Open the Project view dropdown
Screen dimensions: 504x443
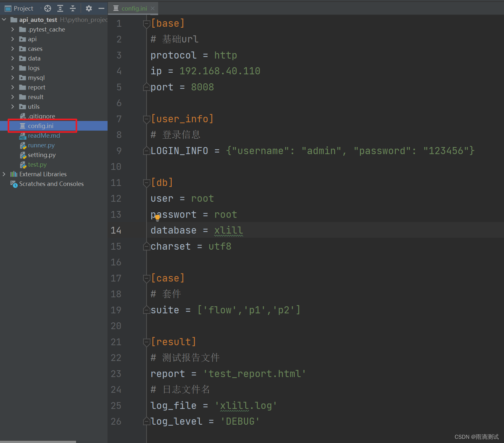coord(24,8)
